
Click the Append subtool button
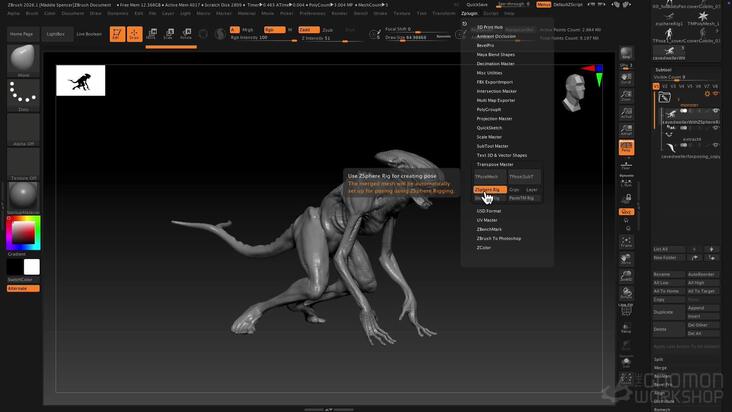click(x=703, y=308)
